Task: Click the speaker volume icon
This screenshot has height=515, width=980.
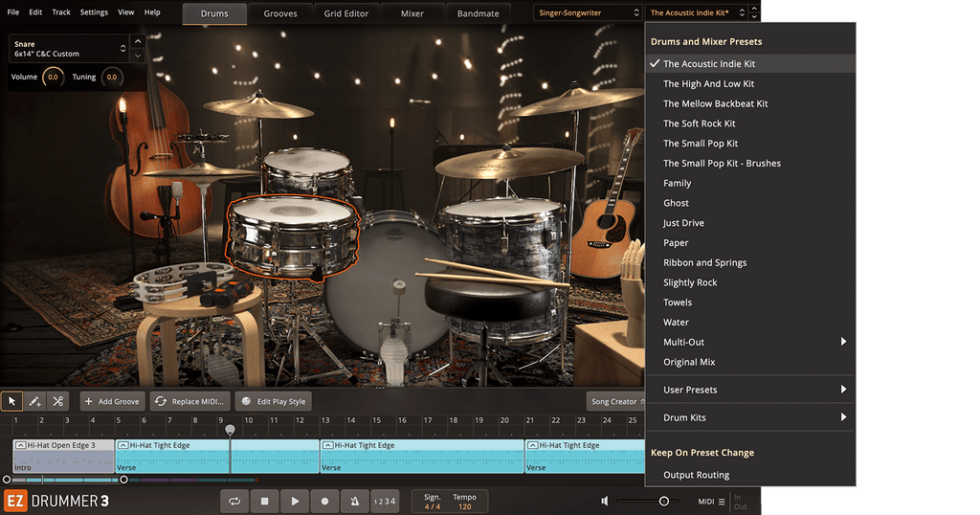Action: (x=605, y=502)
